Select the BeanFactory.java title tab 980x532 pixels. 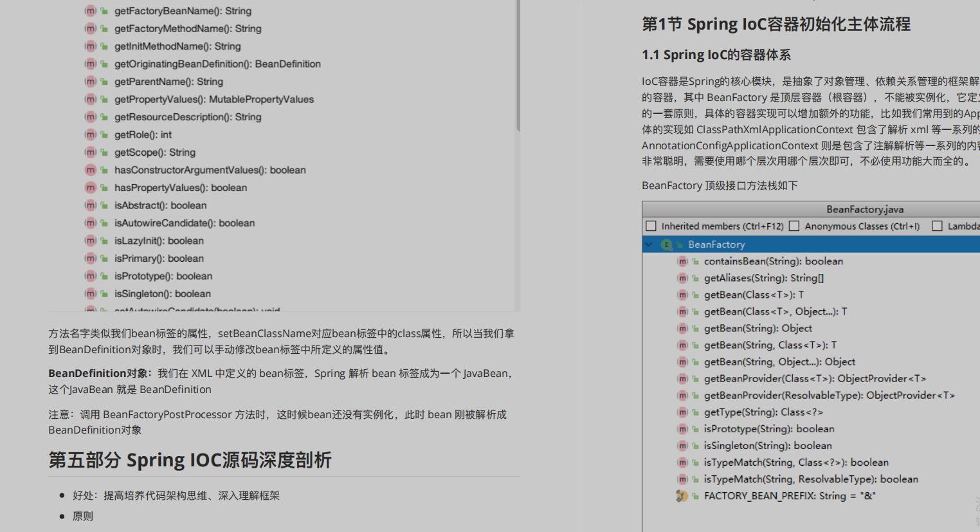(864, 209)
